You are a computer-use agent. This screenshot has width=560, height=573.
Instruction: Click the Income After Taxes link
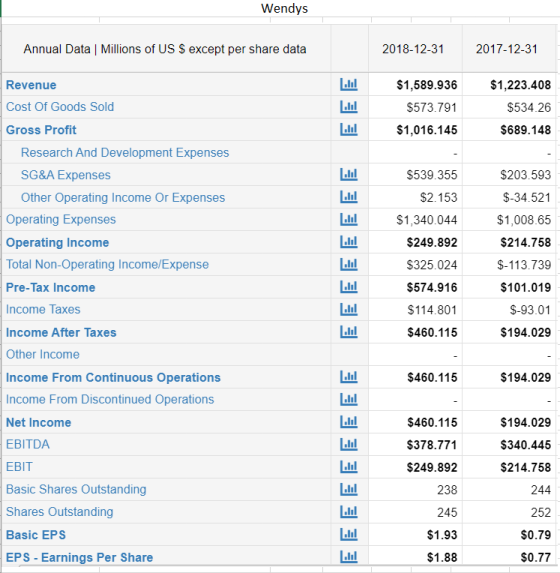pos(61,333)
